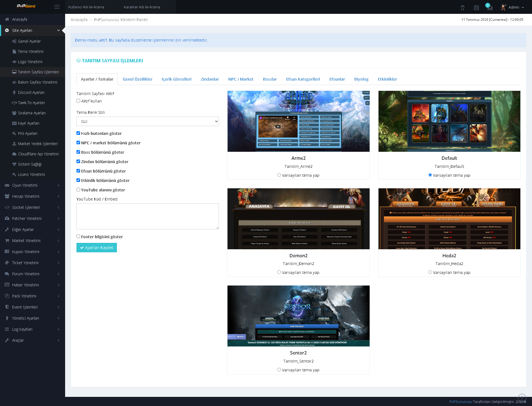Open the Etkinlikler tab
Image resolution: width=532 pixels, height=406 pixels.
(x=387, y=79)
